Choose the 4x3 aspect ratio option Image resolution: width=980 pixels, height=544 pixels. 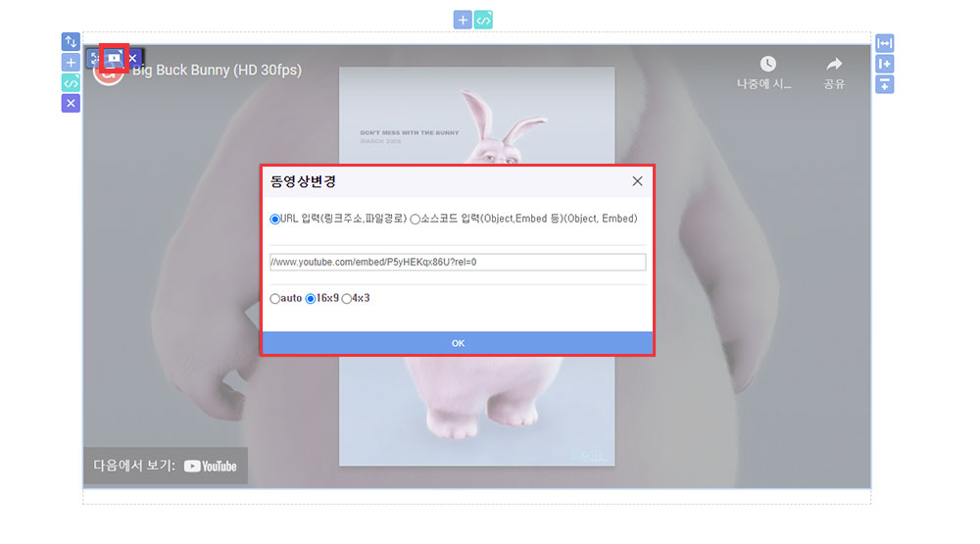347,298
